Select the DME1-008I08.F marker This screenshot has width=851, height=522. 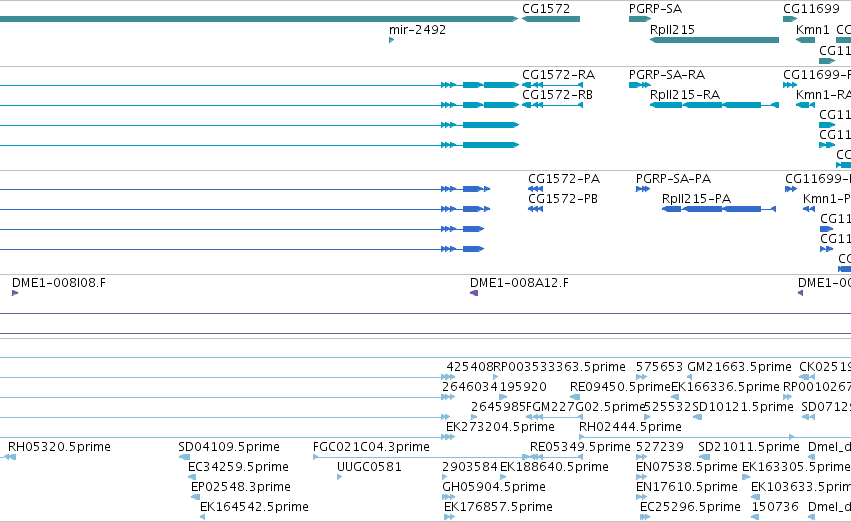coord(15,294)
